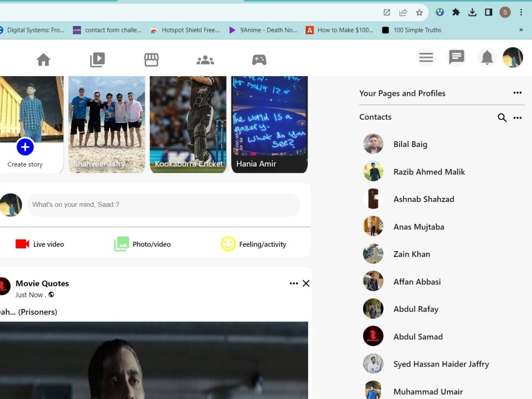Image resolution: width=532 pixels, height=399 pixels.
Task: Open a chat with Bilal Baig
Action: tap(410, 144)
